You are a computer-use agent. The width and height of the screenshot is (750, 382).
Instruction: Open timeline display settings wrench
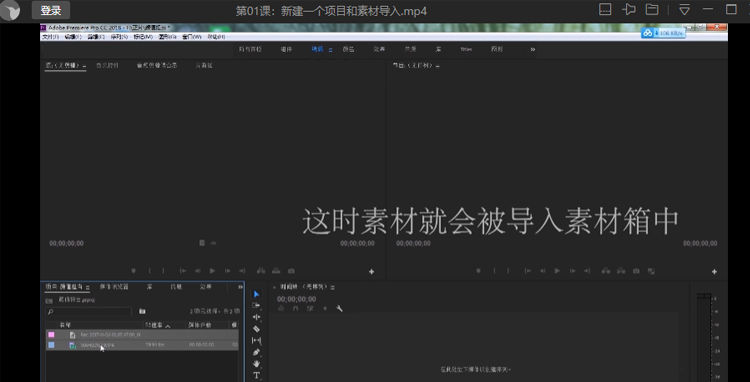pyautogui.click(x=340, y=309)
